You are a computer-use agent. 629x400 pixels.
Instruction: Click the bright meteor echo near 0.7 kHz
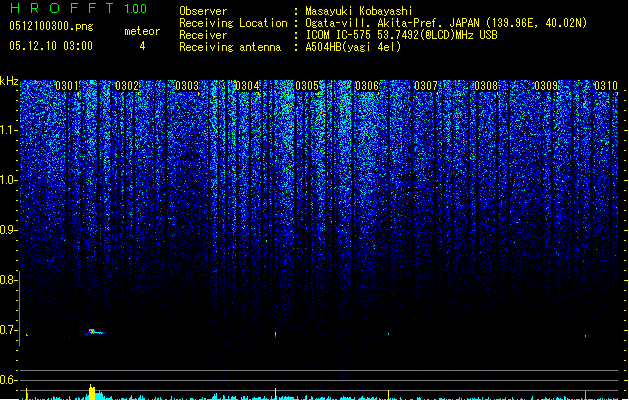(x=95, y=332)
